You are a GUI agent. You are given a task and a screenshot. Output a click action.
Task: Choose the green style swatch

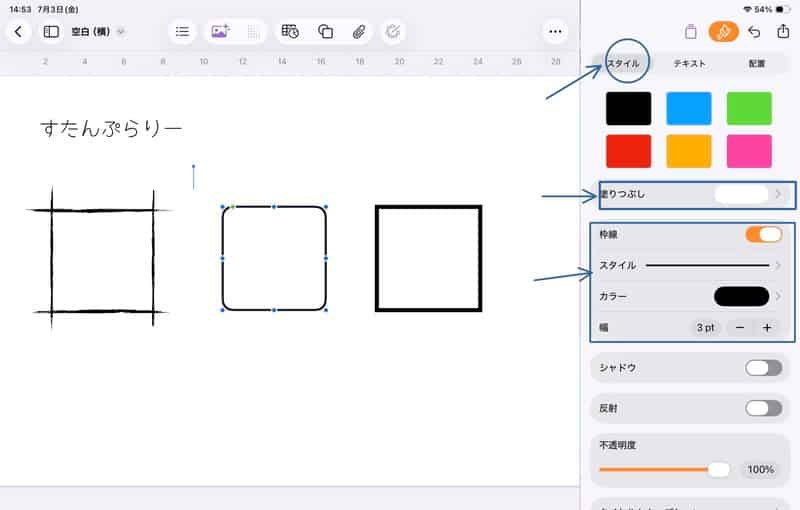749,108
